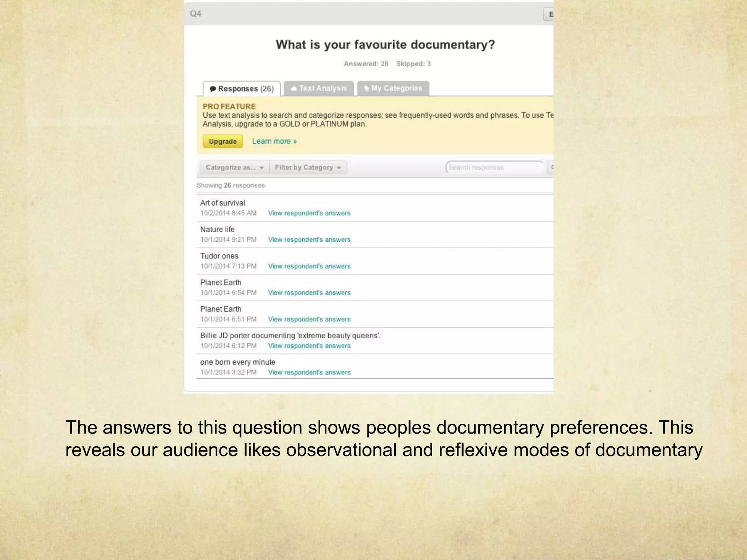This screenshot has height=560, width=747.
Task: Click the yellow Upgrade button
Action: pyautogui.click(x=222, y=141)
